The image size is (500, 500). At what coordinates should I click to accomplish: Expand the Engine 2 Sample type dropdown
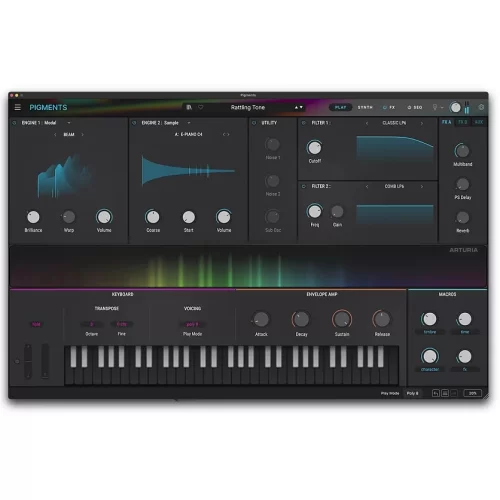click(189, 123)
